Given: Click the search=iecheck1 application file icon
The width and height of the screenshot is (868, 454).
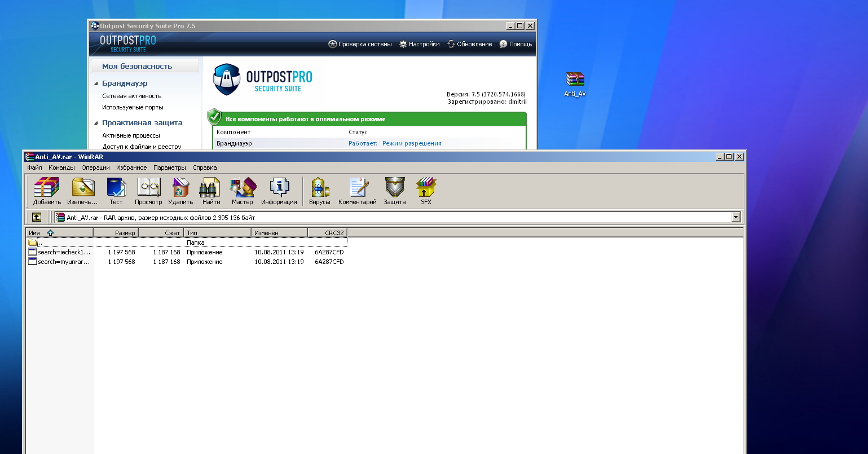Looking at the screenshot, I should tap(33, 252).
